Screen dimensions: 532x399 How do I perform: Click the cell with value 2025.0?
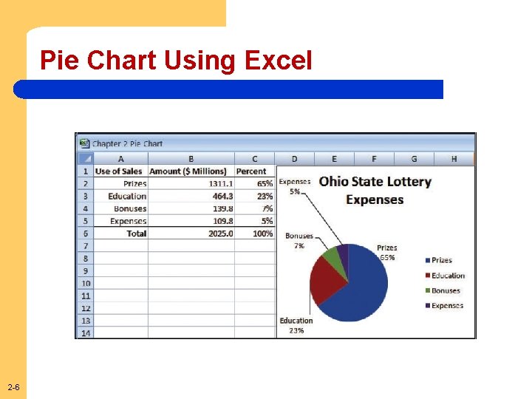[x=191, y=233]
